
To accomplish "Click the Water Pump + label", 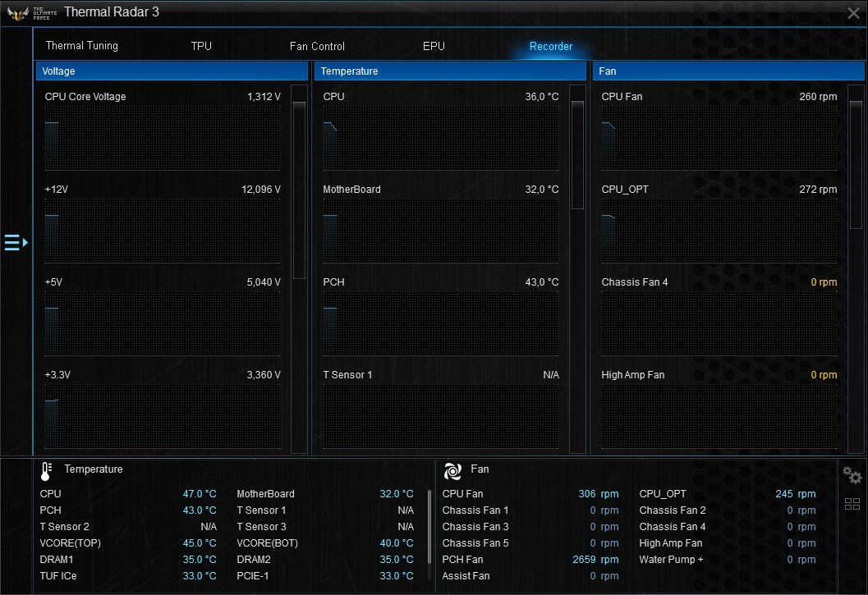I will pyautogui.click(x=672, y=560).
